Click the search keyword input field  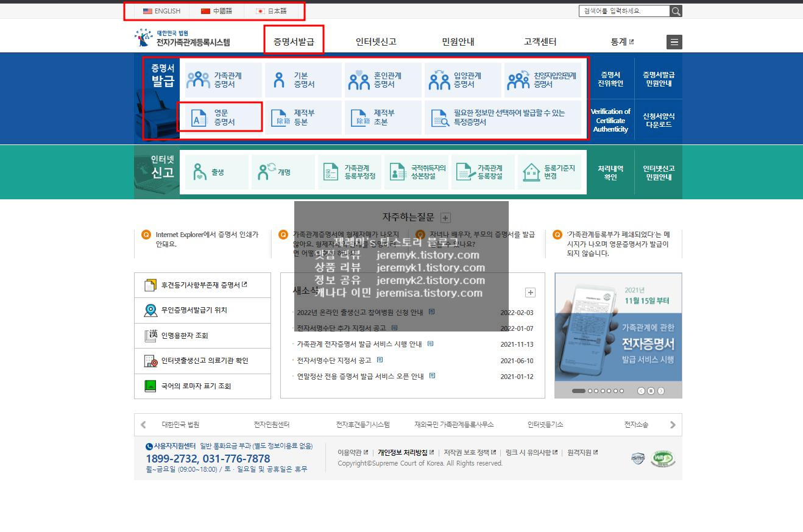[x=624, y=11]
